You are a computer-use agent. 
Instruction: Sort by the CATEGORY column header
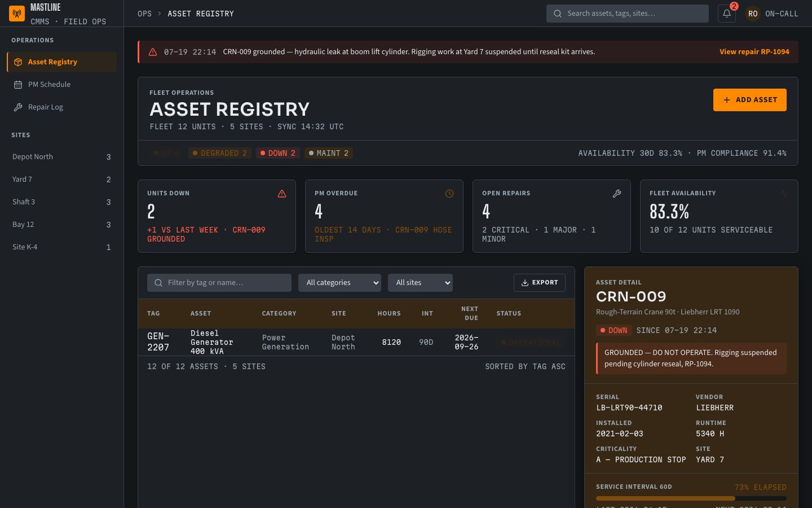click(279, 313)
